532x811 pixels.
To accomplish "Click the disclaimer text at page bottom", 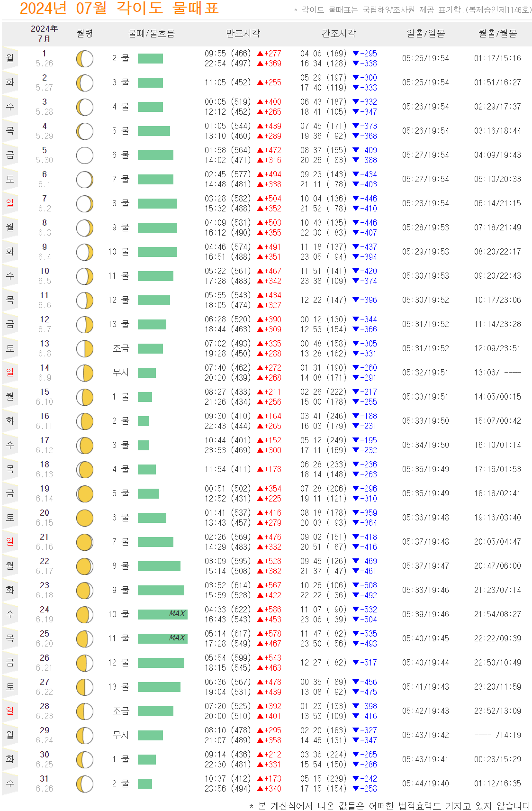I will (x=390, y=806).
